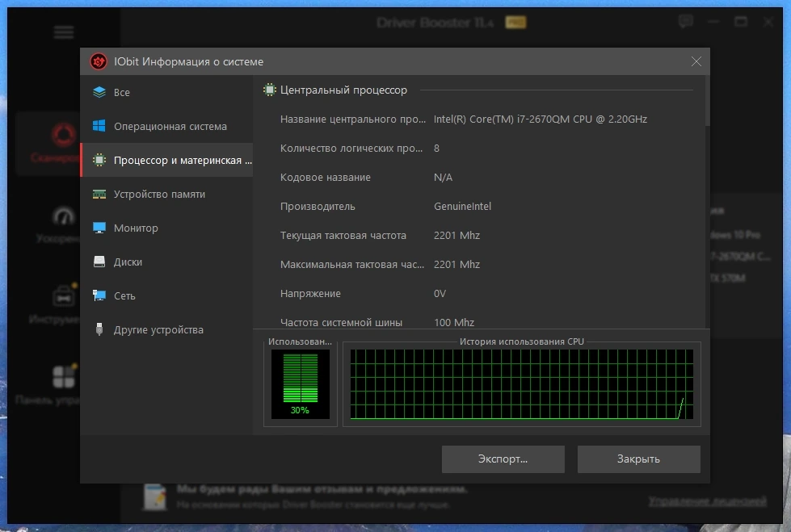791x532 pixels.
Task: Click the Экспорт... button
Action: coord(503,459)
